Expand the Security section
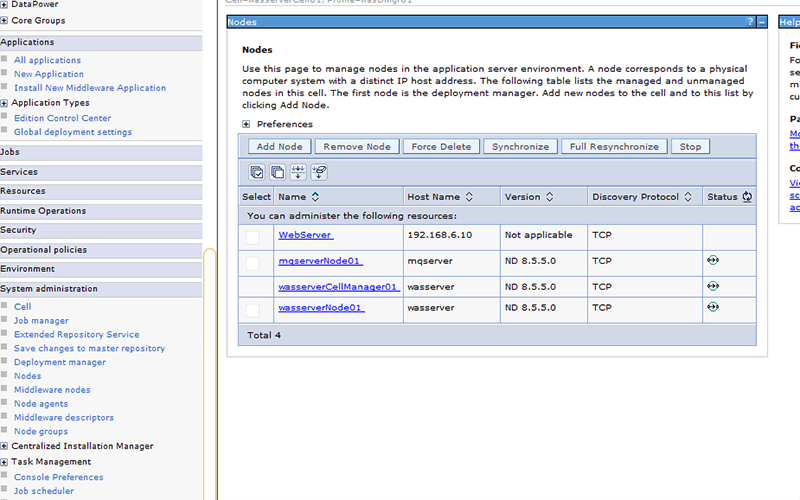The image size is (800, 500). tap(101, 230)
